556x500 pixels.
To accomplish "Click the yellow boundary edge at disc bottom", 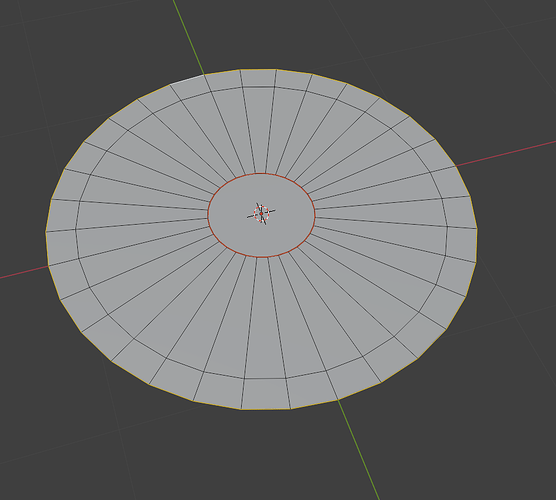I will pos(266,410).
